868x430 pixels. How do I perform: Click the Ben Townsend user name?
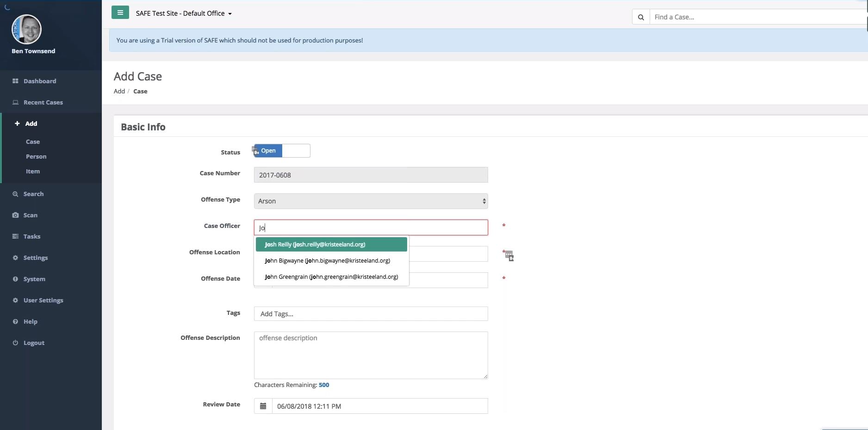(33, 51)
